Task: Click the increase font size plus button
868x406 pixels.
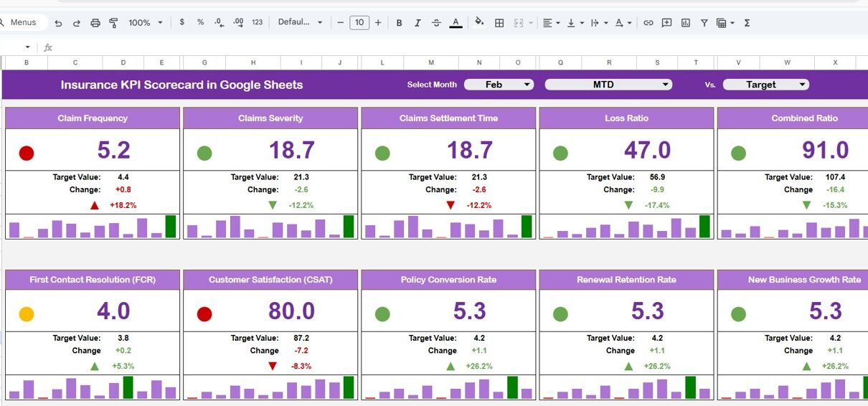Action: 378,23
